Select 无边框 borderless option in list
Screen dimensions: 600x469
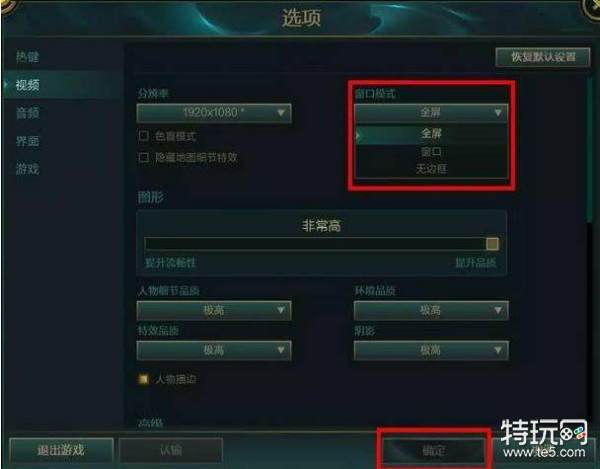pos(431,169)
